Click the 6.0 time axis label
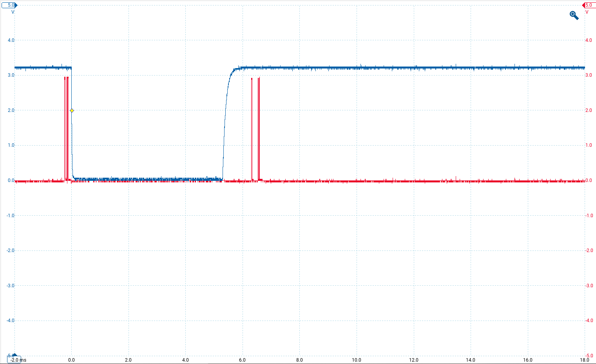The image size is (596, 364). 243,360
